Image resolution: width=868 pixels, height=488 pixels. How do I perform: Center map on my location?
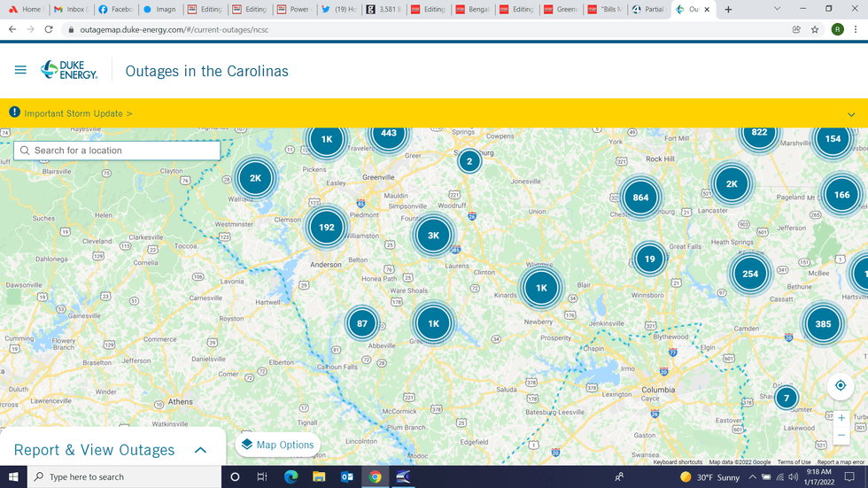(x=841, y=385)
